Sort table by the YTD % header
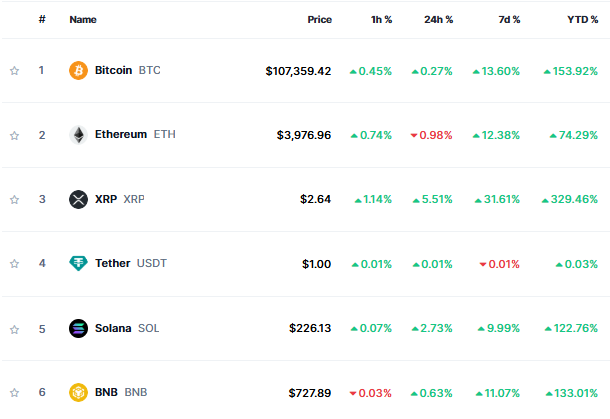The width and height of the screenshot is (610, 419). 582,19
